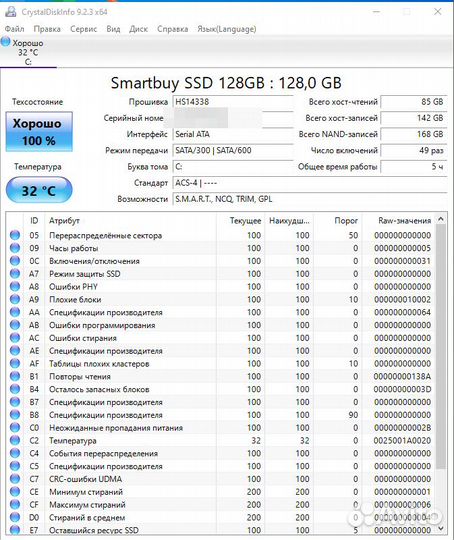
Task: Click status icon for Максимум стираний row
Action: (x=15, y=505)
